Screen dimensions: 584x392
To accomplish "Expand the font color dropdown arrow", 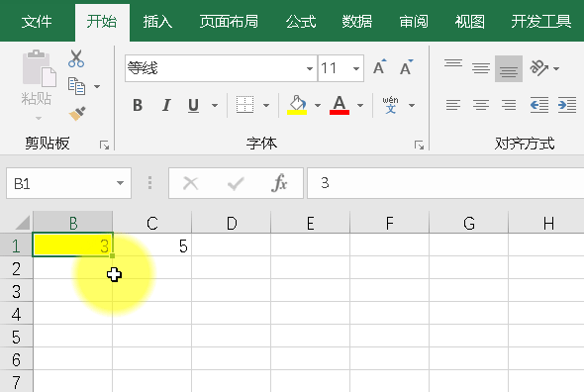I will tap(360, 106).
